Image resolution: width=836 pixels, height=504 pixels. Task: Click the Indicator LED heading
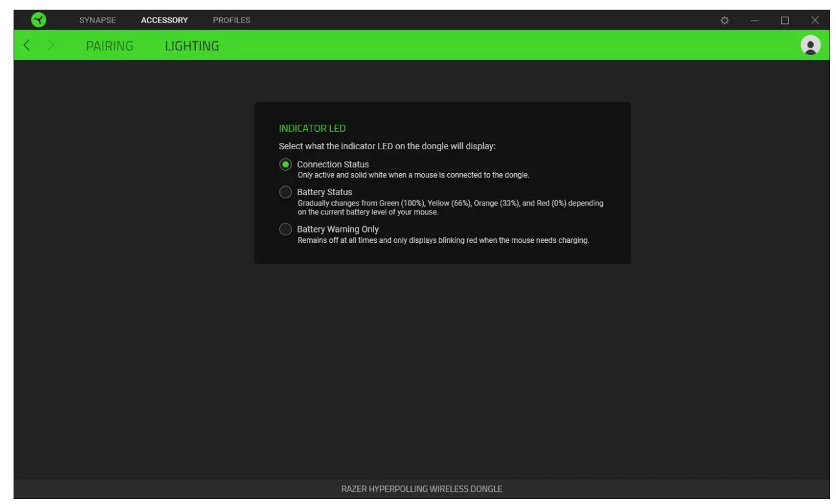tap(312, 129)
